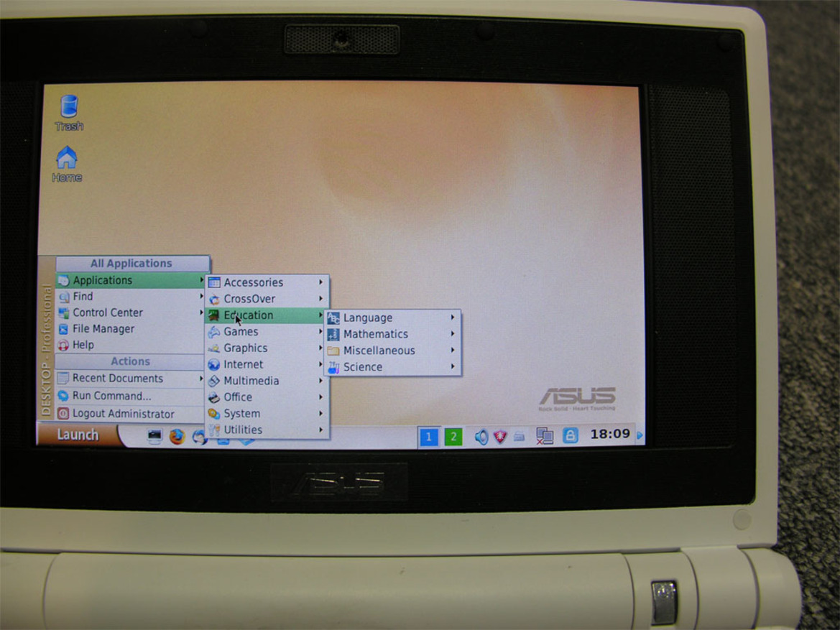Click the CrossOver icon
This screenshot has width=840, height=630.
214,300
